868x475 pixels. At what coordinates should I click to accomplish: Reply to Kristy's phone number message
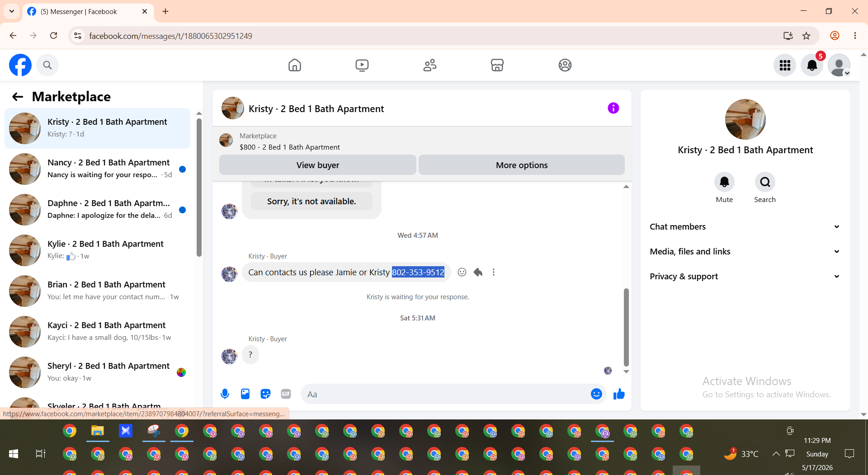point(478,272)
